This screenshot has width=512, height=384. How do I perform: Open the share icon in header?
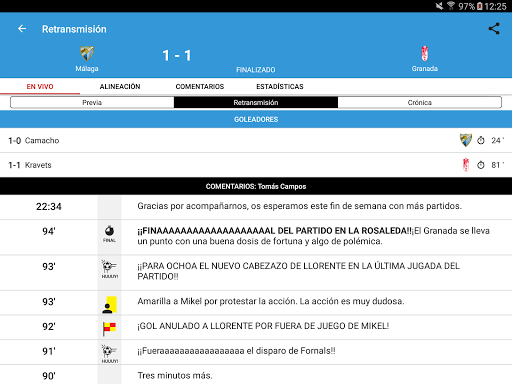click(494, 29)
